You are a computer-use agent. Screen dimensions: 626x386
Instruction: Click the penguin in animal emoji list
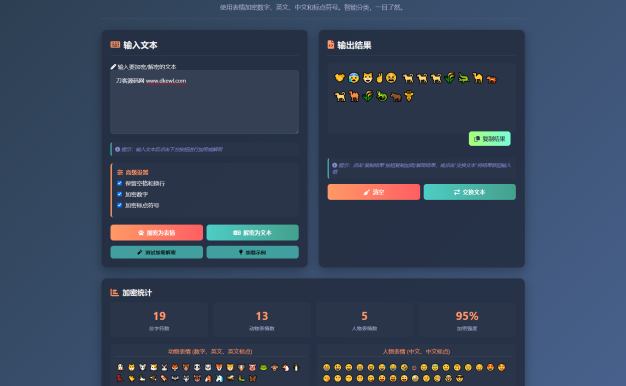point(296,368)
